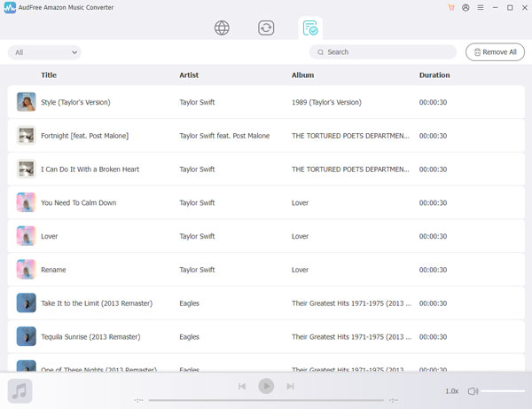Viewport: 532px width, 409px height.
Task: Click the Tequila Sunrise cover thumbnail
Action: tap(26, 336)
